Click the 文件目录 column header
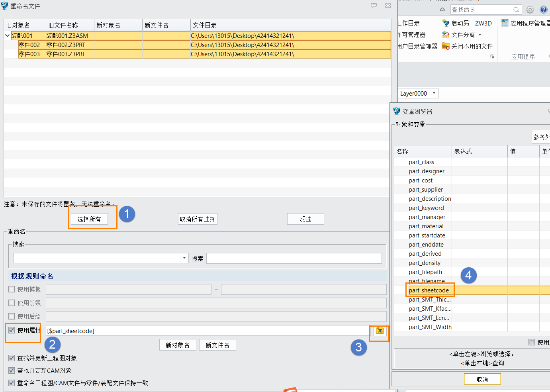The width and height of the screenshot is (550, 392). tap(291, 25)
